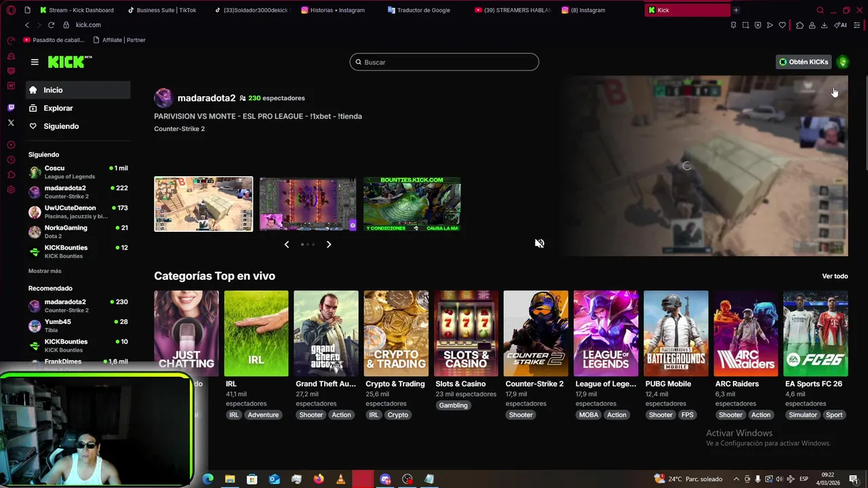
Task: Go to Inicio in Kick sidebar
Action: pyautogui.click(x=78, y=90)
